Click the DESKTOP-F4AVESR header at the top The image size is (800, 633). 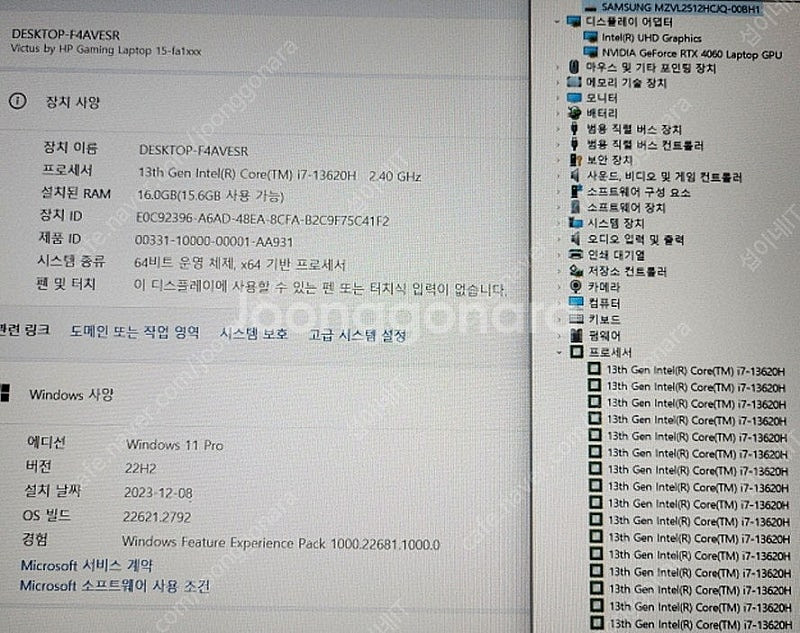(x=65, y=35)
